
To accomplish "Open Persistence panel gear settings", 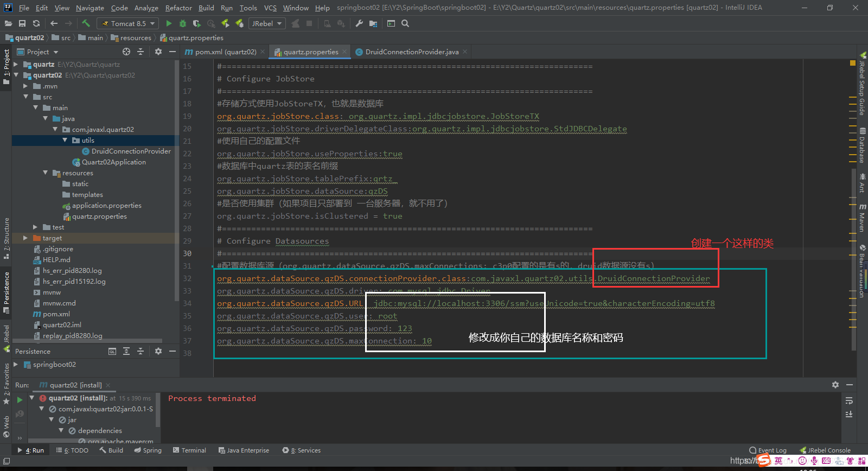I will pos(158,351).
